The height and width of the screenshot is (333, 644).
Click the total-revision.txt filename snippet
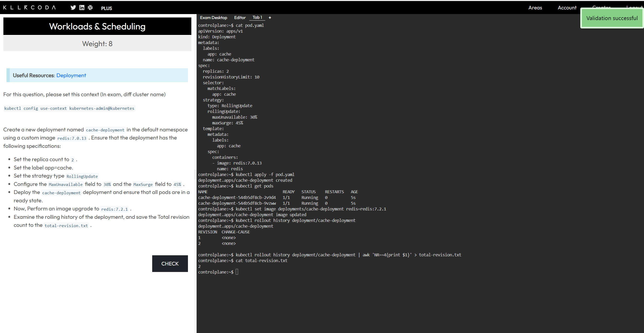pos(66,226)
